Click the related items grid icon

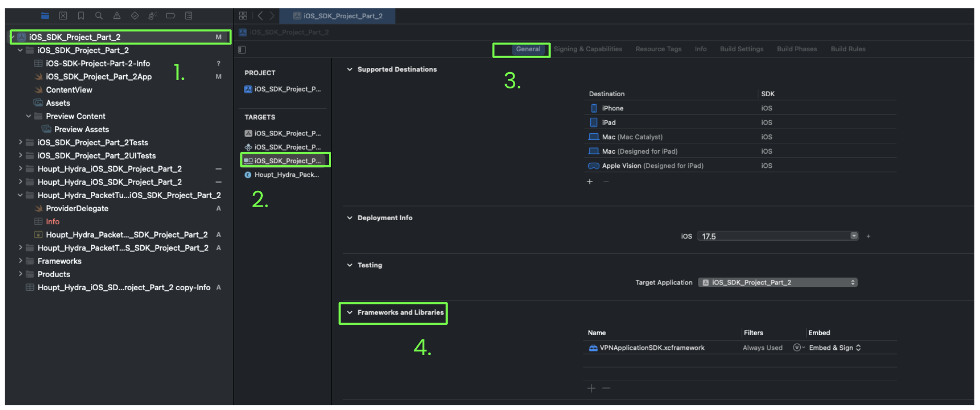click(243, 16)
